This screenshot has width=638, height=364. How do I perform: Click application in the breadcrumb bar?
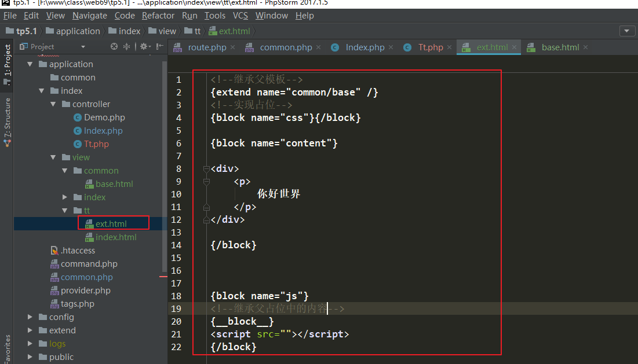[73, 31]
